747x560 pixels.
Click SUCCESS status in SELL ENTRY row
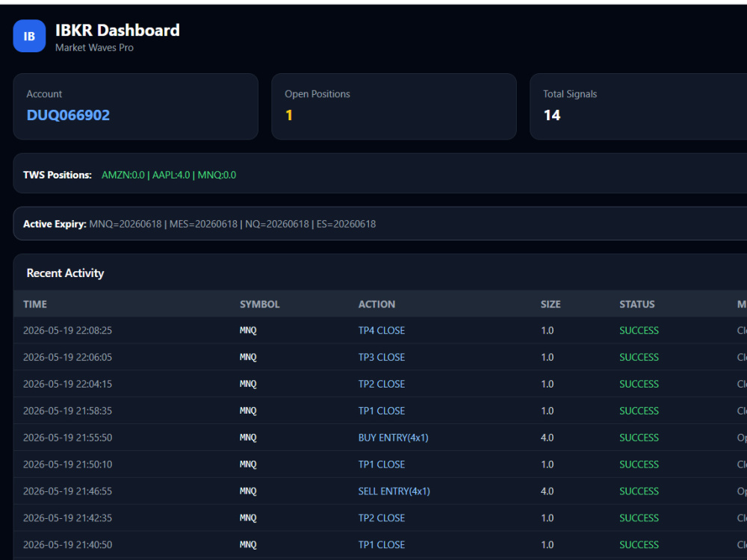(x=639, y=491)
